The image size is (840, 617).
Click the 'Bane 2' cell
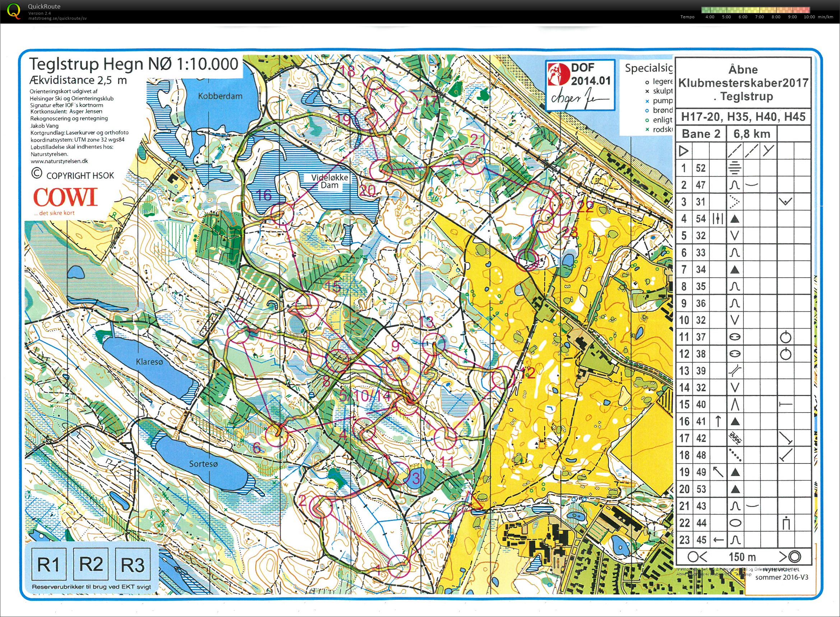pos(701,134)
